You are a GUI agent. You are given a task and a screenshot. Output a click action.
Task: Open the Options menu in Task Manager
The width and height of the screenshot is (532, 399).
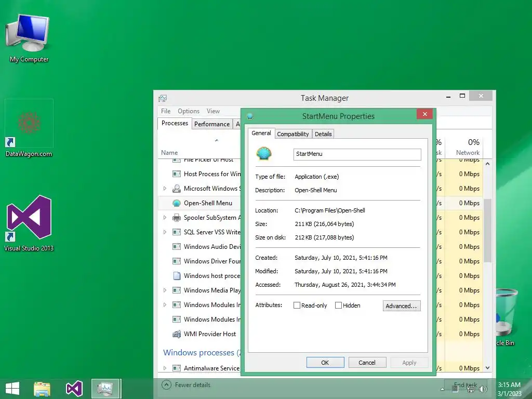[x=188, y=111]
